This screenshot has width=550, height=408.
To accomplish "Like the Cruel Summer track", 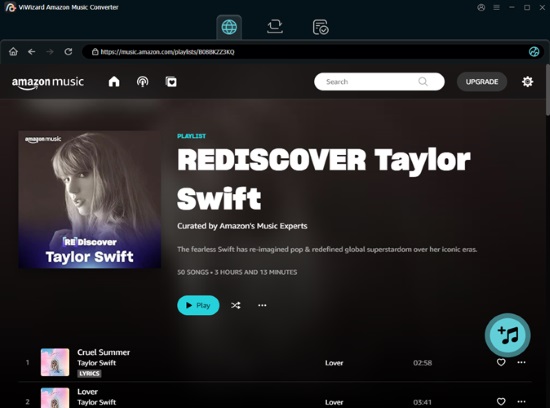I will pyautogui.click(x=501, y=362).
